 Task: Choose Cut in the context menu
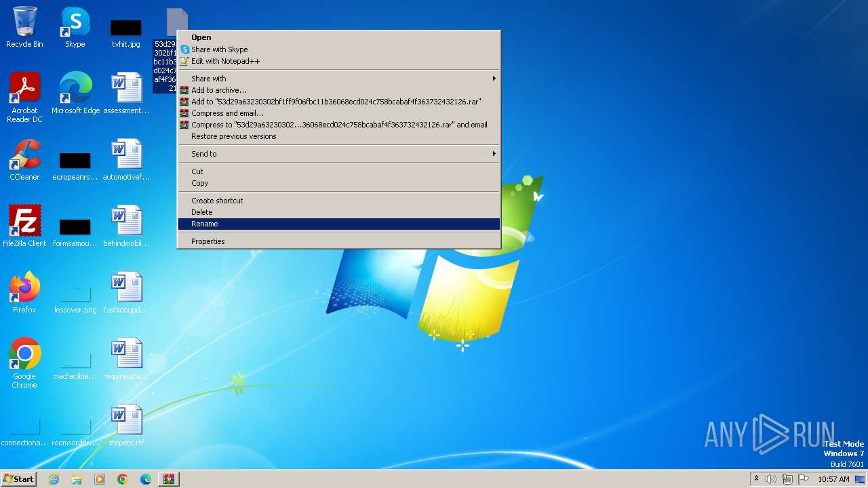[339, 171]
